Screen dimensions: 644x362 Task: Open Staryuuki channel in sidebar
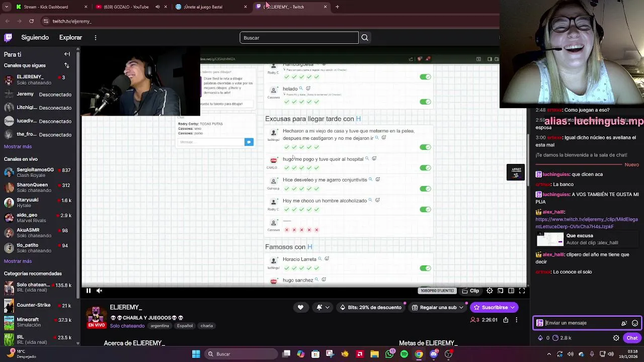(x=39, y=203)
